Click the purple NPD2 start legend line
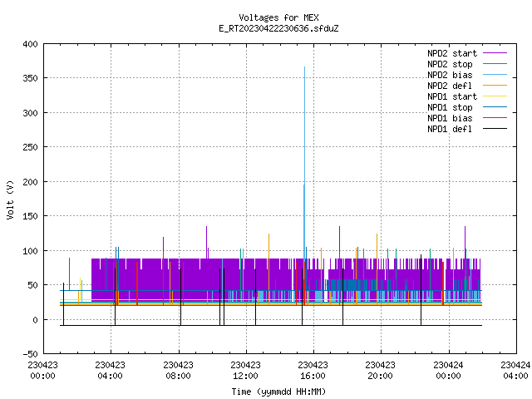The width and height of the screenshot is (532, 399). click(495, 53)
